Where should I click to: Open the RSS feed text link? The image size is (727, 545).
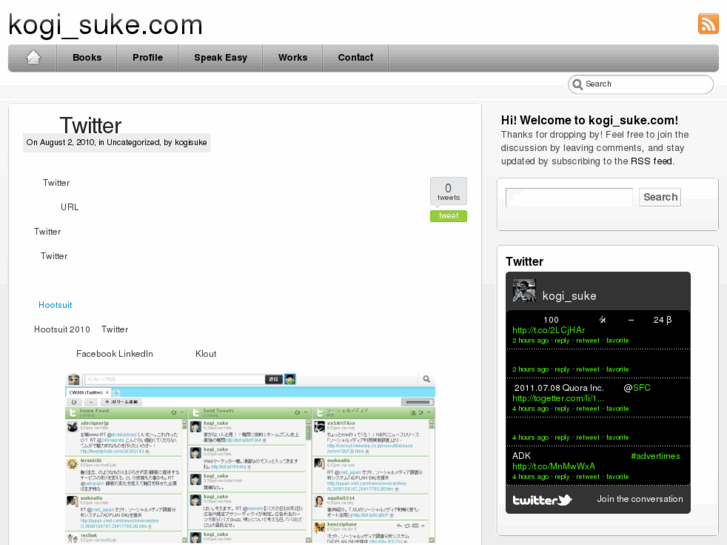tap(651, 161)
